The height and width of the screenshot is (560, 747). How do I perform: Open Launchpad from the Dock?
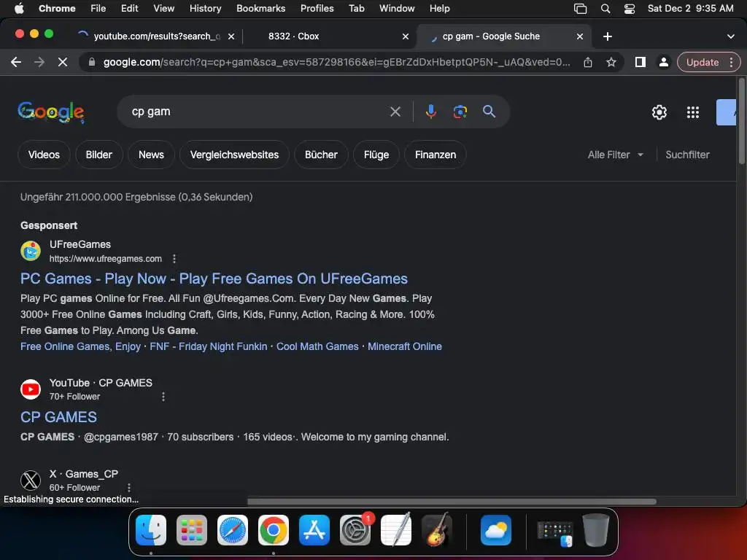192,530
